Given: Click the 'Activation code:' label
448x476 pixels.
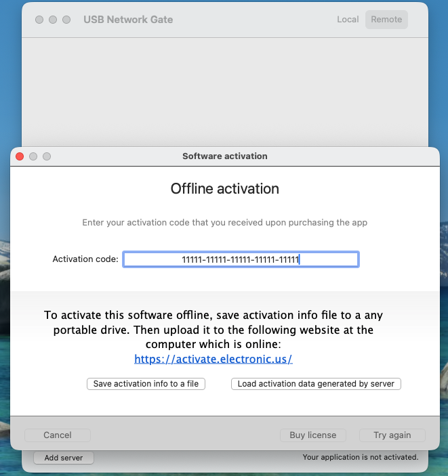Looking at the screenshot, I should pyautogui.click(x=85, y=259).
